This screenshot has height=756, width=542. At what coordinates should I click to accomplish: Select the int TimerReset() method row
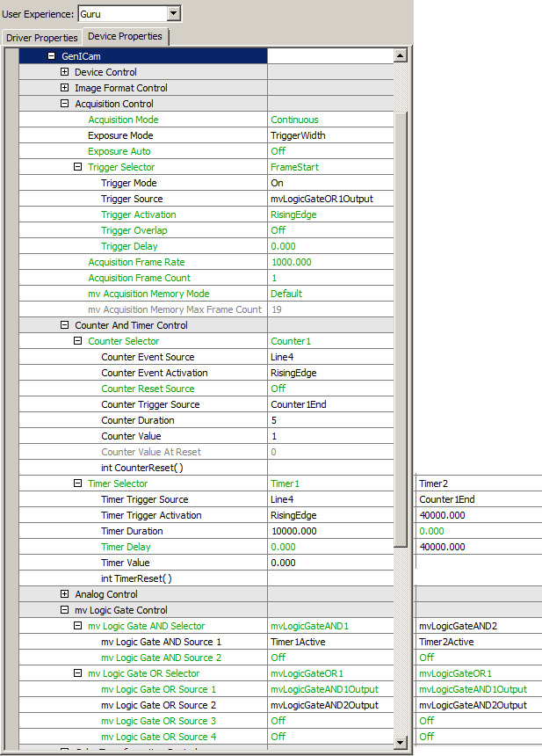tap(136, 578)
